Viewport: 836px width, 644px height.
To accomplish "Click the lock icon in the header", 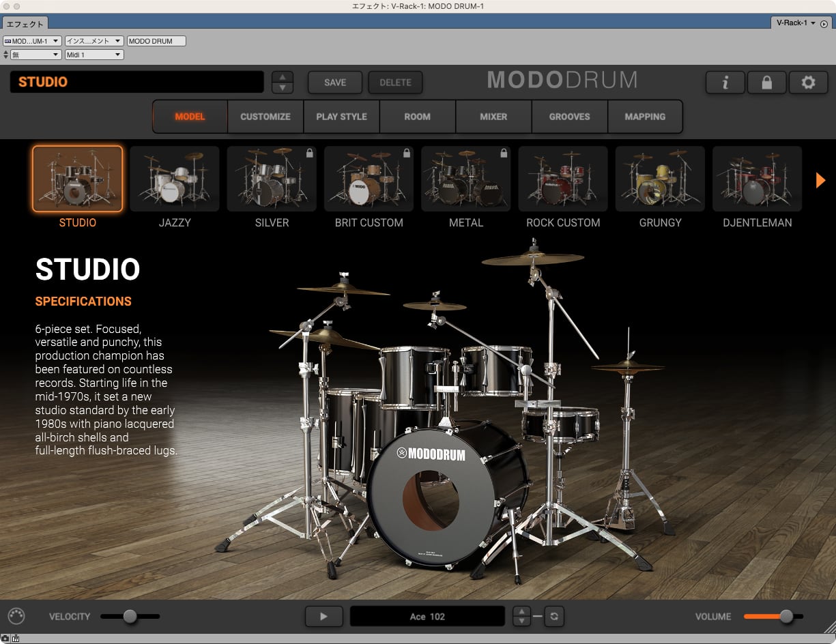I will point(767,83).
